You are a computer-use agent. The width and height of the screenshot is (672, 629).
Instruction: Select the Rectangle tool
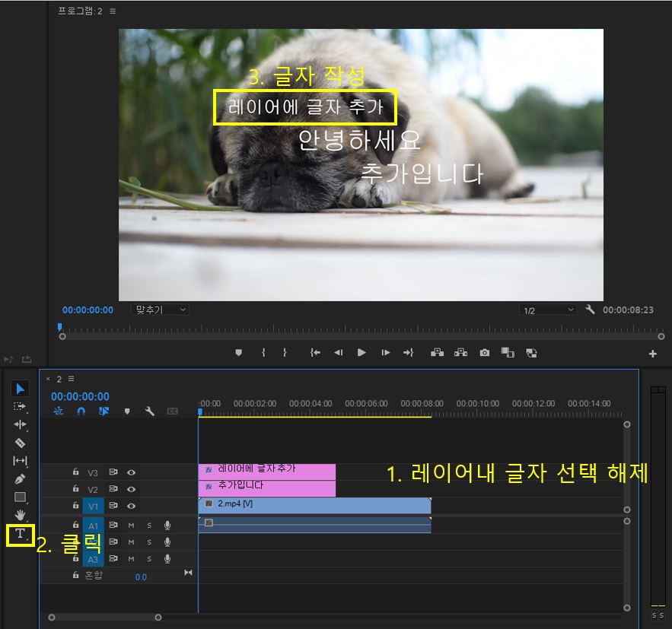20,497
